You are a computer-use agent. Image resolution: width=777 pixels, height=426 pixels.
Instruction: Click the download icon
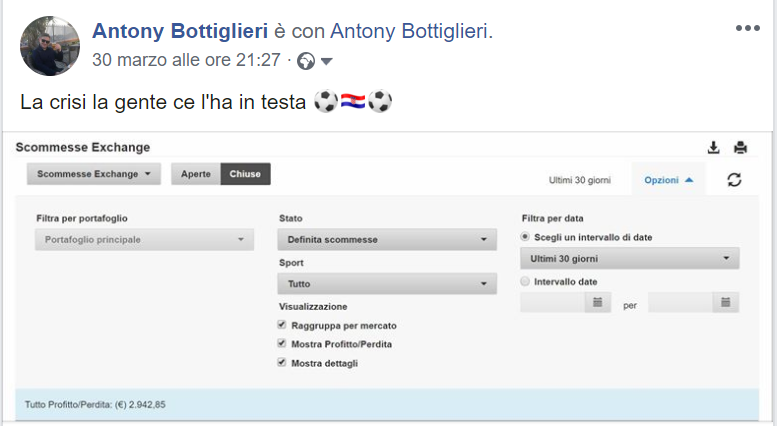(x=714, y=148)
